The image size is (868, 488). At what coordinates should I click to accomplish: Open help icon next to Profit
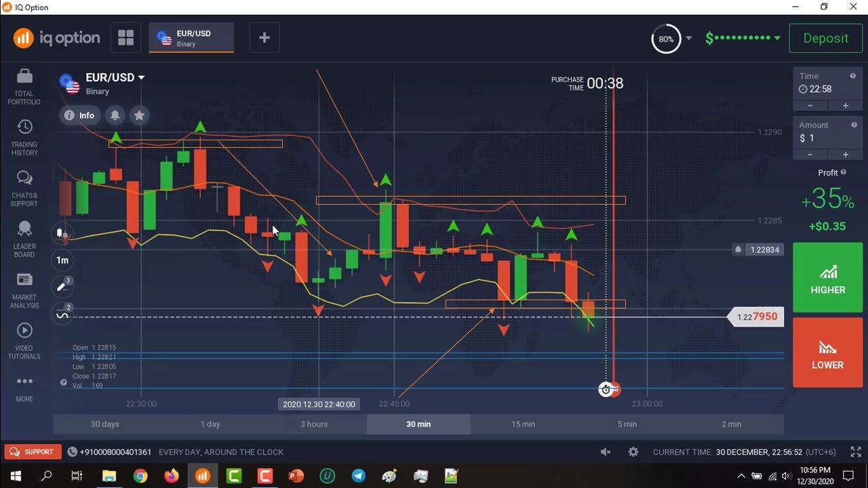(x=843, y=173)
